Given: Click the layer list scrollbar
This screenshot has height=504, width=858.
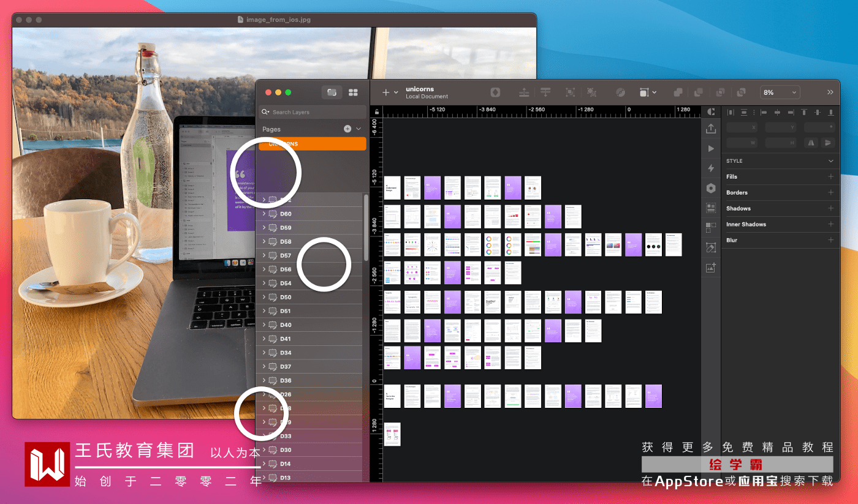Looking at the screenshot, I should point(366,227).
